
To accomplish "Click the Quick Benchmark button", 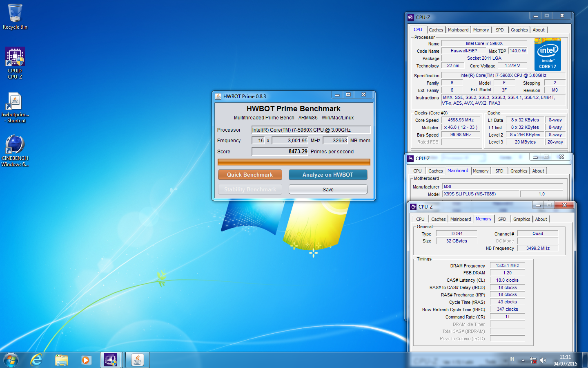I will (x=250, y=175).
